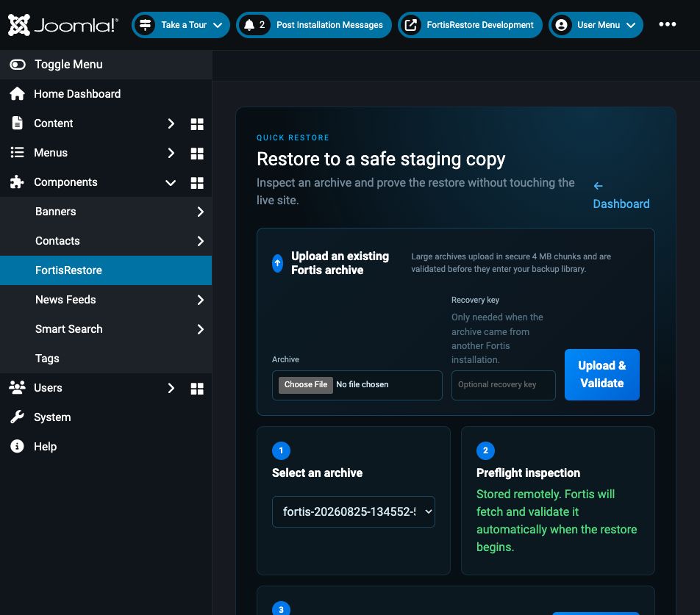
Task: Focus the Optional recovery key field
Action: pyautogui.click(x=503, y=385)
